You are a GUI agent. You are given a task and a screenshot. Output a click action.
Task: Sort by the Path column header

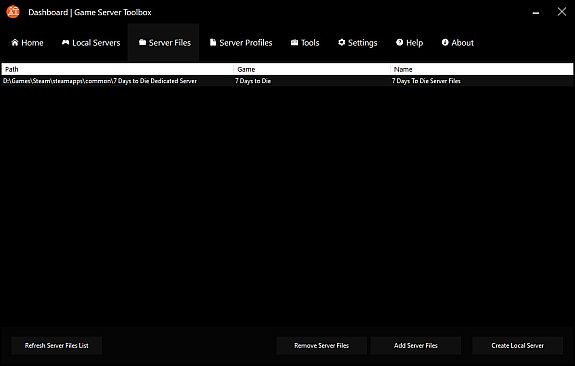(x=117, y=69)
